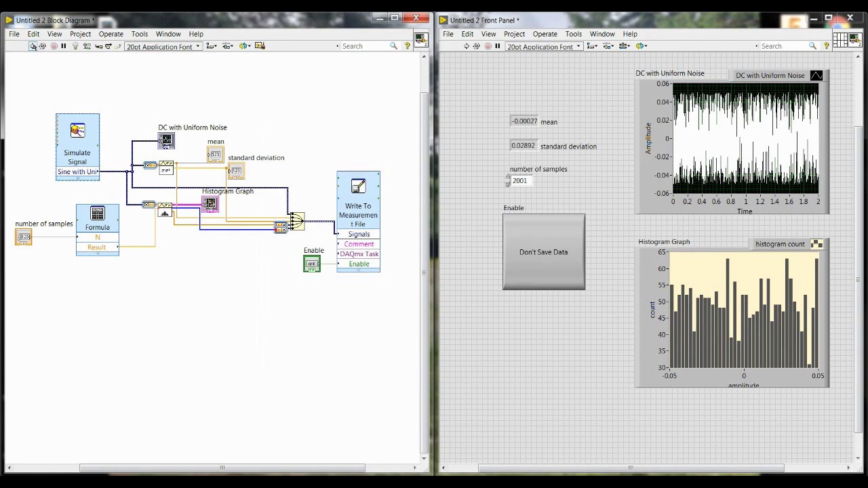Open Operate menu in Block Diagram window
Viewport: 868px width, 488px height.
tap(111, 34)
